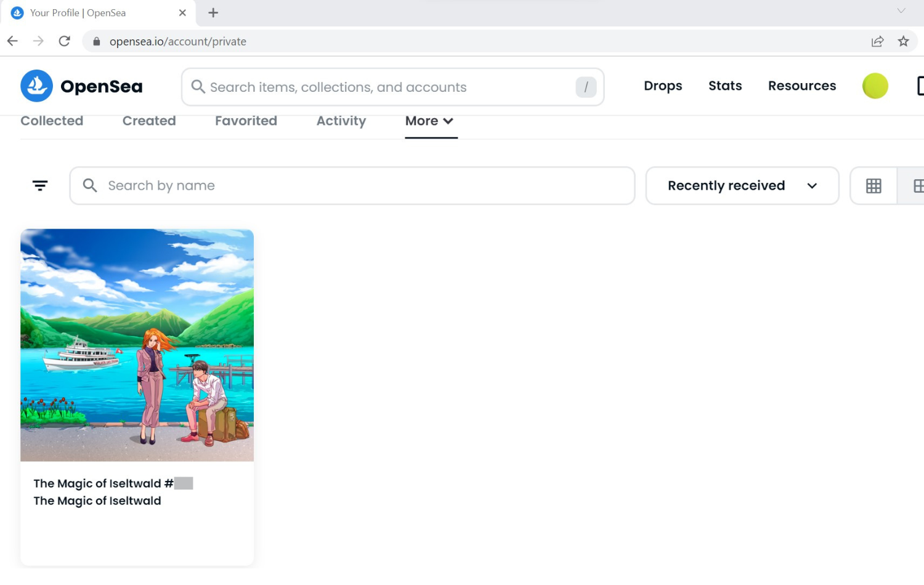Expand the More tab dropdown
Screen dimensions: 924x585
[x=430, y=121]
